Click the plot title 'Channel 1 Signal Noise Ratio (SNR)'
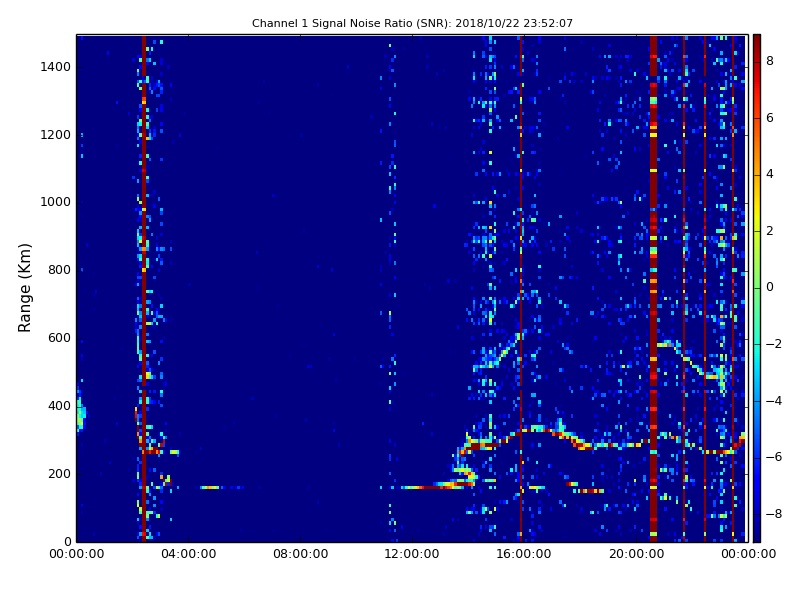 point(351,23)
